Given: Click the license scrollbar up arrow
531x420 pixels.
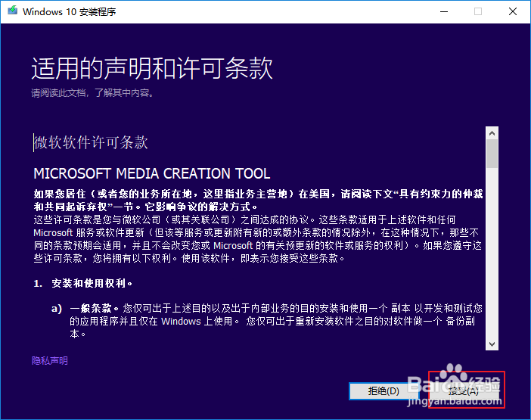Looking at the screenshot, I should [492, 133].
